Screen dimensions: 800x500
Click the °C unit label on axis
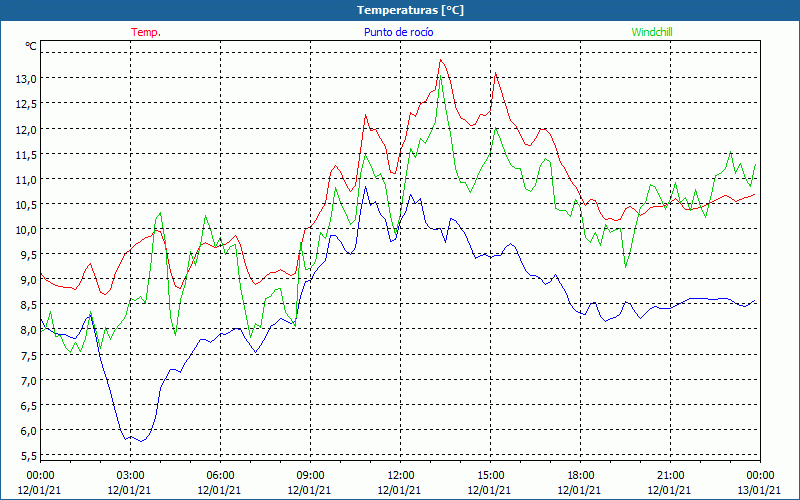point(31,46)
